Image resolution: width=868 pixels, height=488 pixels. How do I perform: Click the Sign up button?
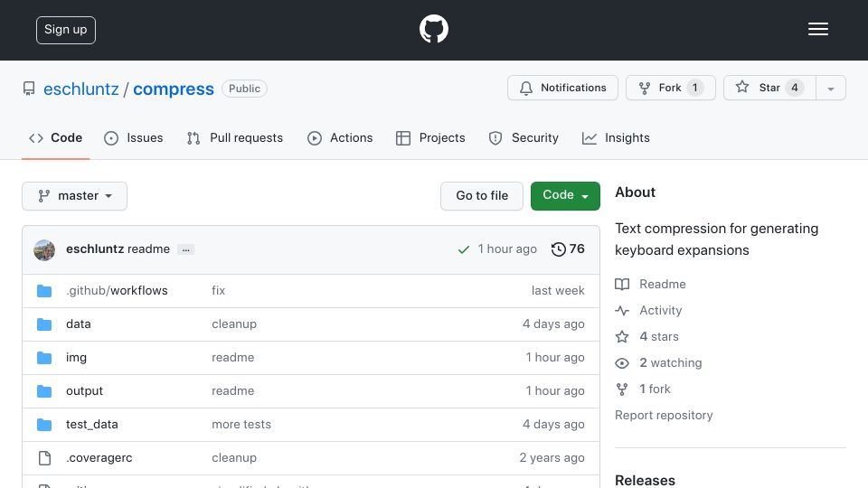66,30
